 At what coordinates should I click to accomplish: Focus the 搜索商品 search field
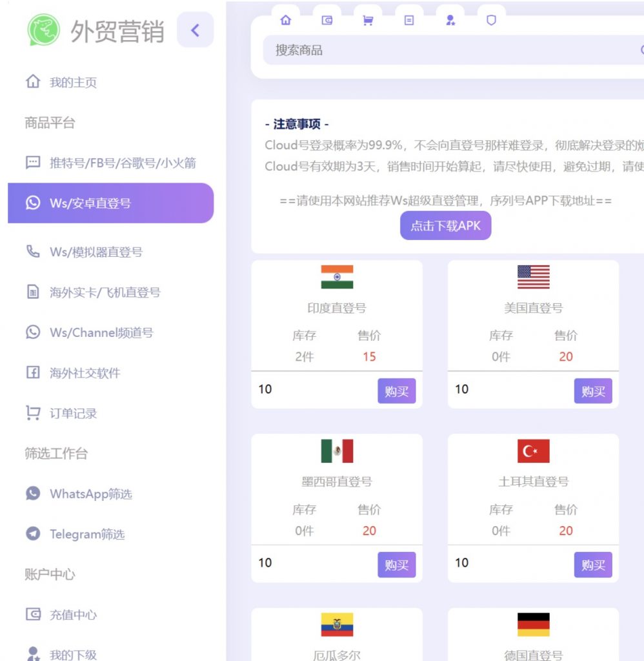coord(454,50)
